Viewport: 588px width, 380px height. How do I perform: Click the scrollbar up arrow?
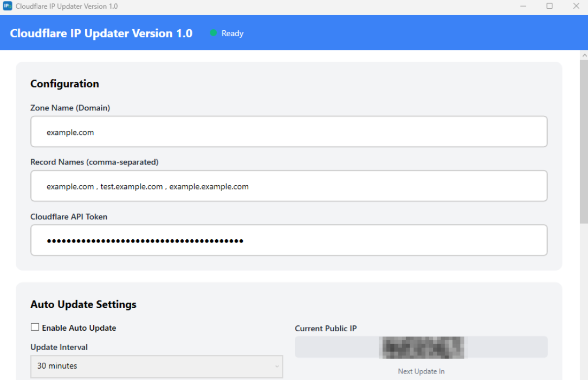(584, 55)
